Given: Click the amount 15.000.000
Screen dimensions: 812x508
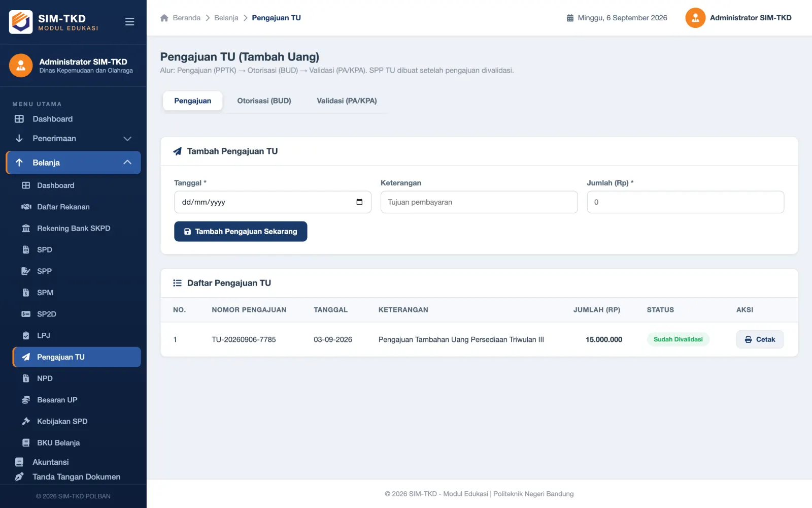Looking at the screenshot, I should 603,339.
